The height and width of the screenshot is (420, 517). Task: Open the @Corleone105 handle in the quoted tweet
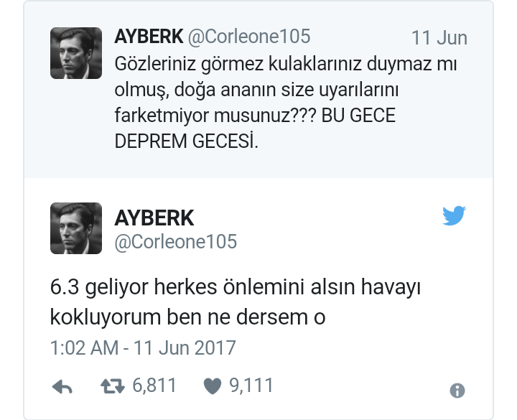(x=249, y=37)
